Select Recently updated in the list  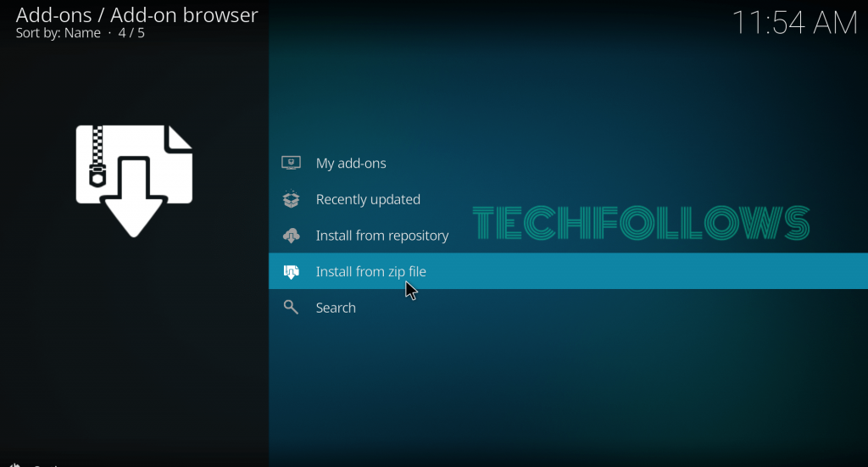click(x=568, y=199)
